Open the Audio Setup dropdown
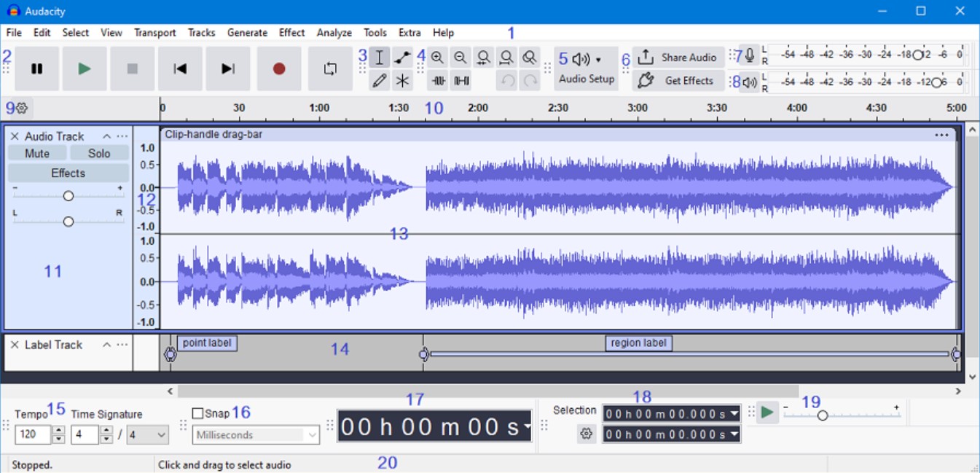 pos(587,69)
